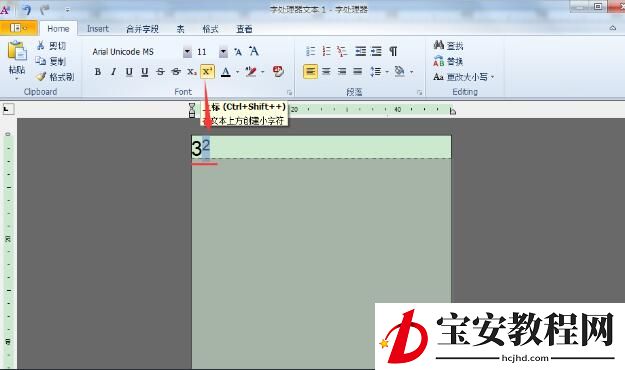625x370 pixels.
Task: Toggle the highlighted Superscript button
Action: pos(207,72)
